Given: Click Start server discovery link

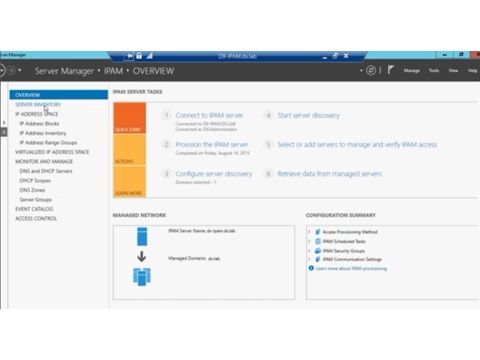Looking at the screenshot, I should click(309, 115).
